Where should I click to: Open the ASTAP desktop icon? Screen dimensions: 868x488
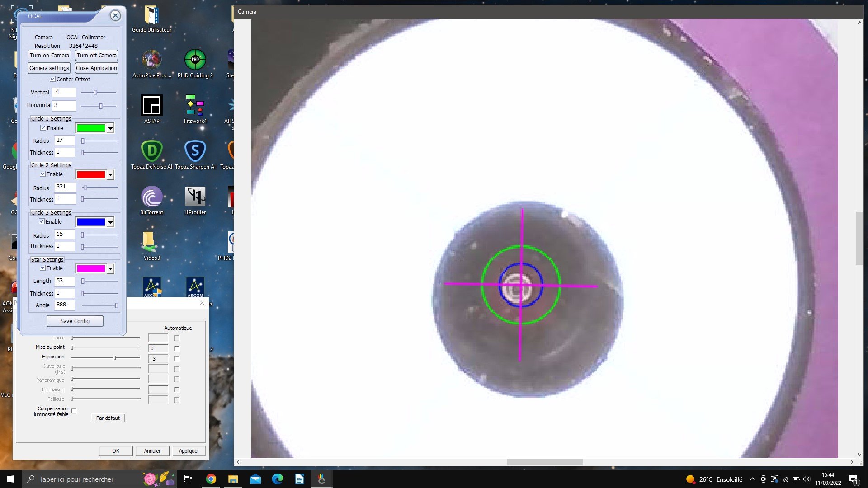click(151, 109)
